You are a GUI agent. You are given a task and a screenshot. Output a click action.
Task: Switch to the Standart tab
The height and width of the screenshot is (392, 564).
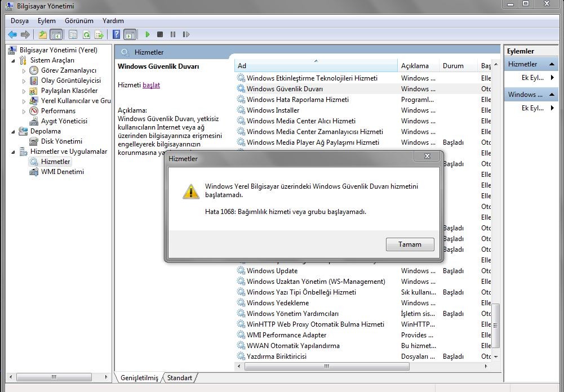point(180,377)
